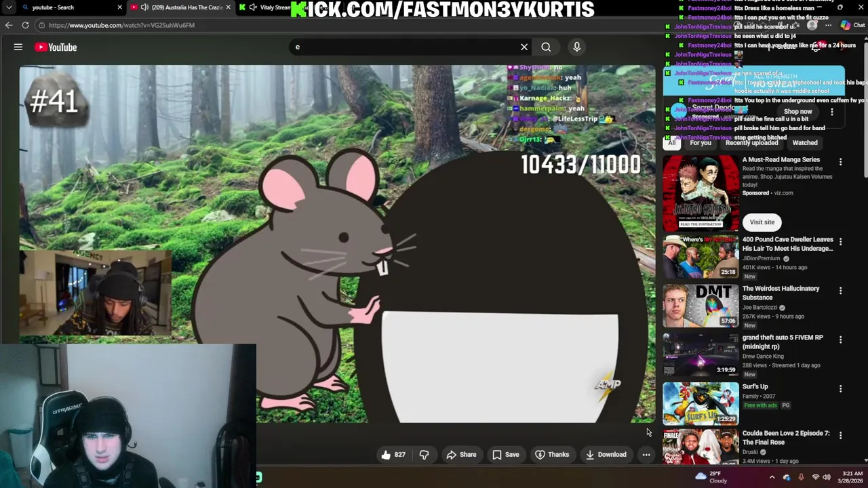Open options for 'Surf's Up'
The height and width of the screenshot is (488, 868).
coord(840,389)
